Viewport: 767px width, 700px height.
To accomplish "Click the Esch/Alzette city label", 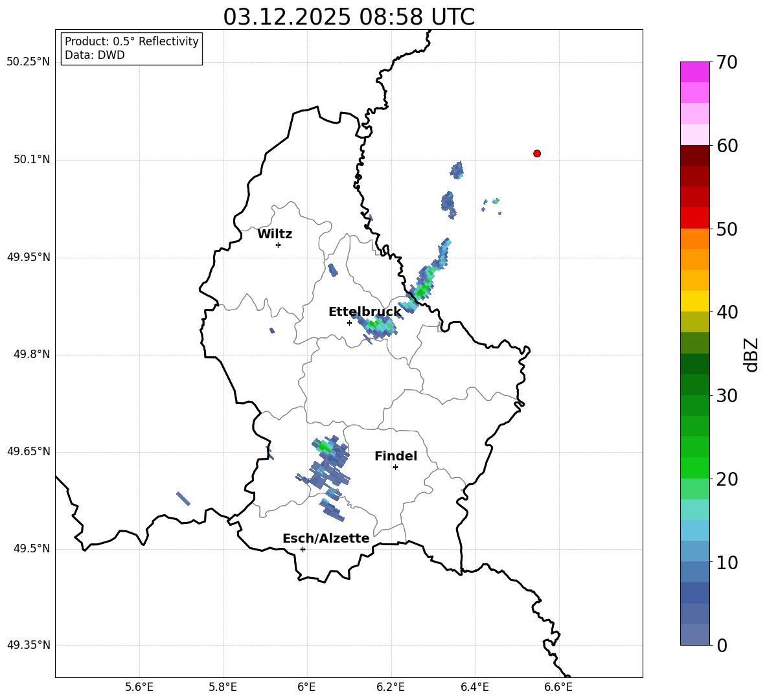I will [326, 538].
